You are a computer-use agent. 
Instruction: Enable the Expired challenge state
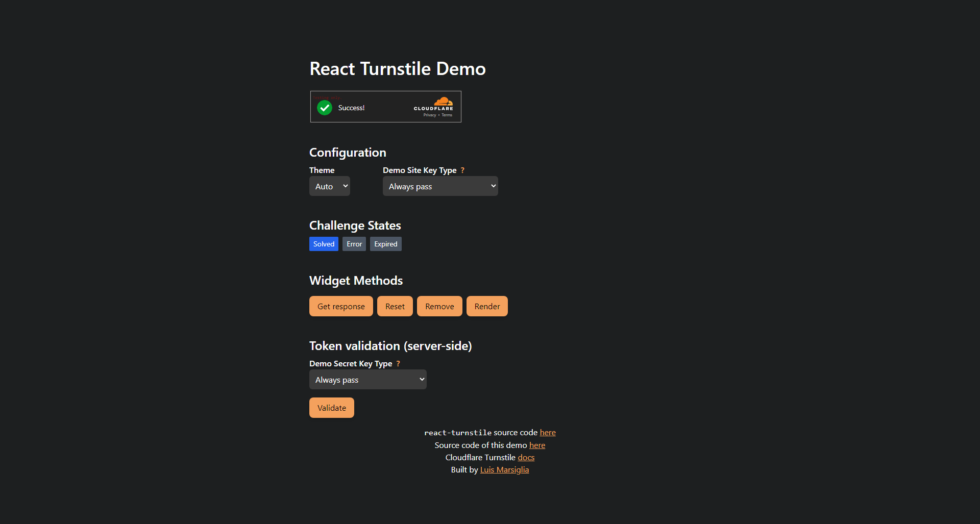pos(385,243)
